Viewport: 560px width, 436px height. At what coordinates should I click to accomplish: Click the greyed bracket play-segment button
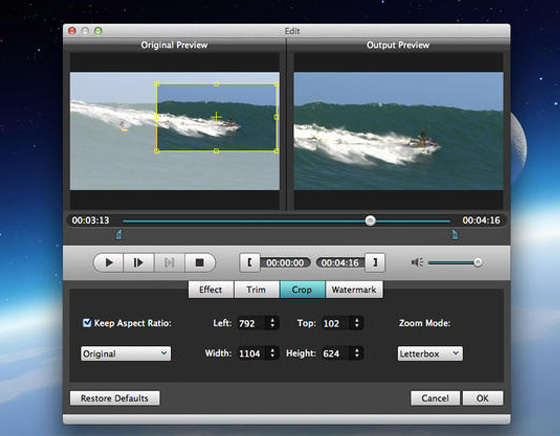pyautogui.click(x=169, y=263)
